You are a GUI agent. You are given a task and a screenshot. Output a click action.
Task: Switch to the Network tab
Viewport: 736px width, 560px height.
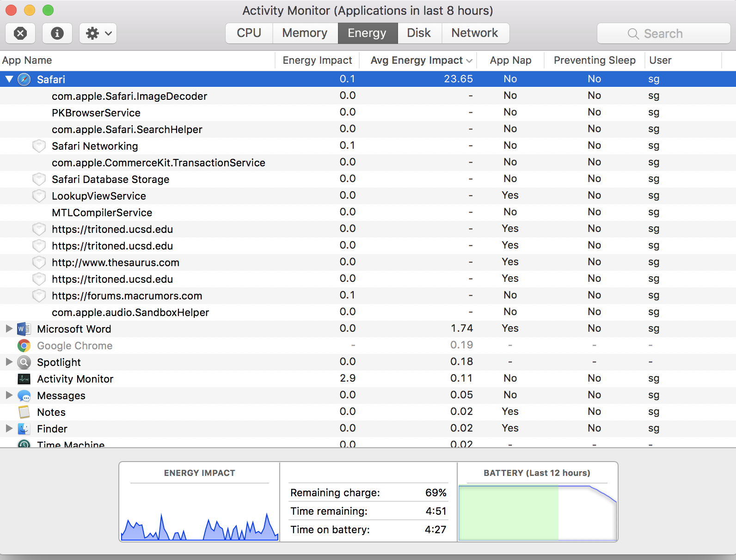pos(475,33)
